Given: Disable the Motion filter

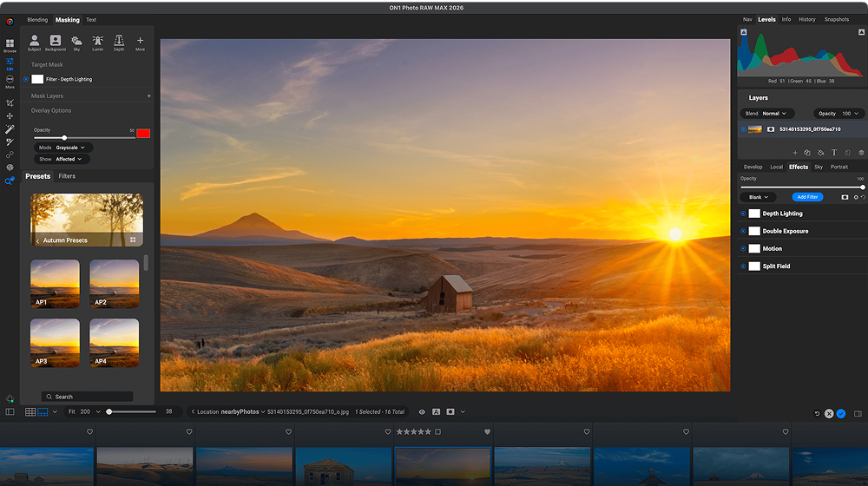Looking at the screenshot, I should pos(743,249).
